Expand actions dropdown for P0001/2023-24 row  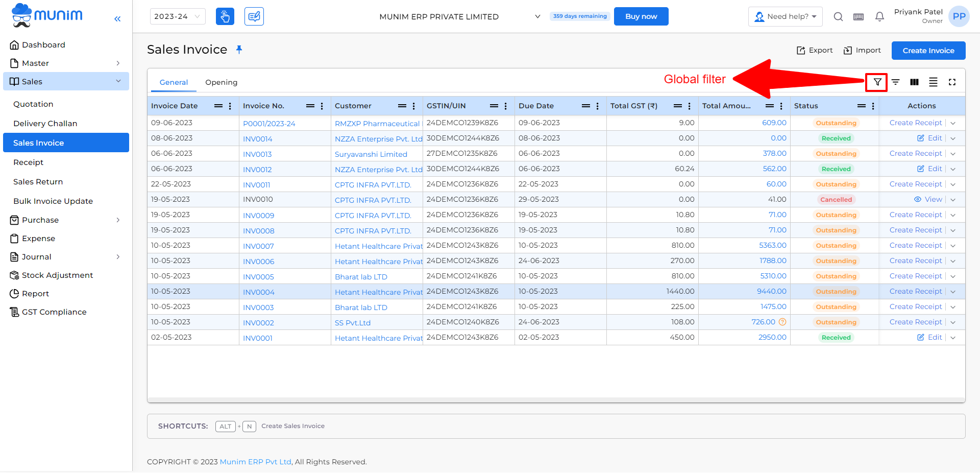click(953, 123)
